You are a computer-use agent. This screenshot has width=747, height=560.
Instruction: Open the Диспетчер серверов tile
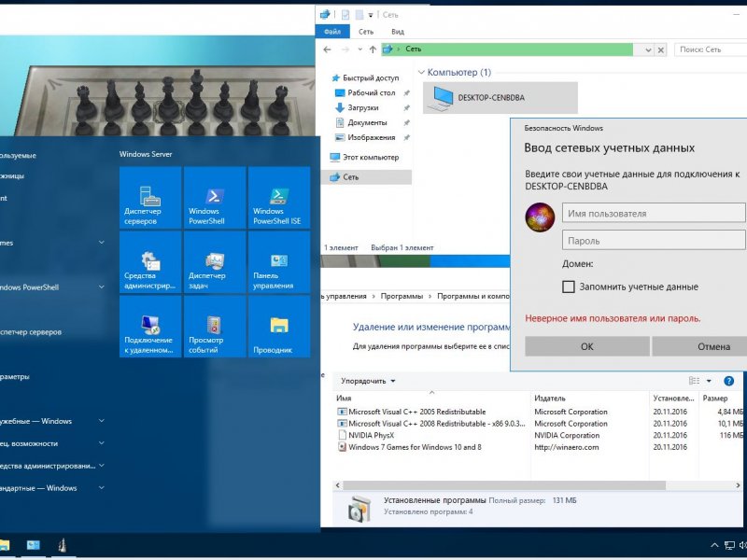(x=150, y=198)
